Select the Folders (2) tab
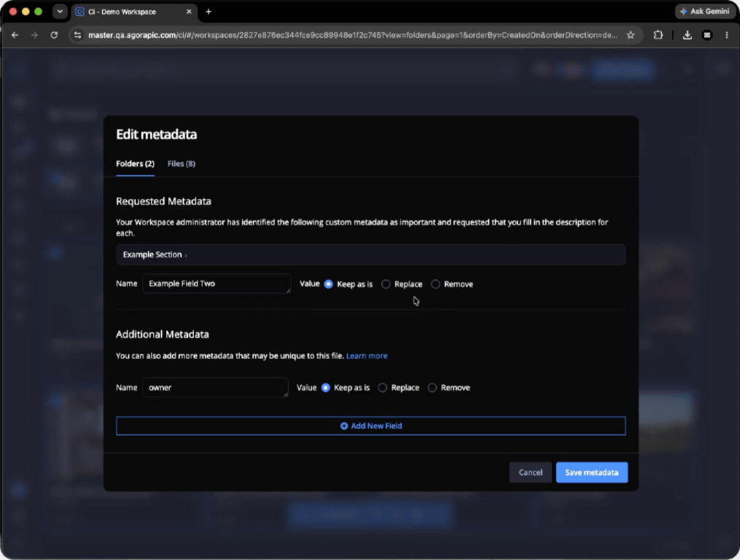 point(135,163)
